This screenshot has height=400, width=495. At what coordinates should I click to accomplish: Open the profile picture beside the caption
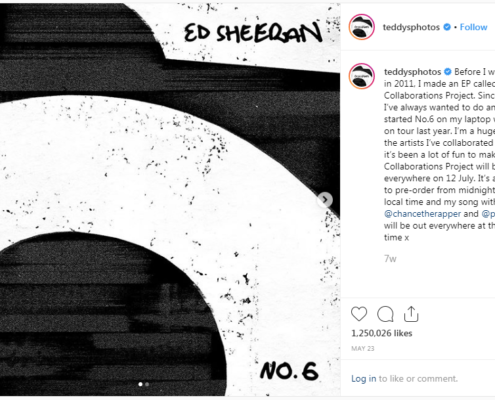pos(362,76)
